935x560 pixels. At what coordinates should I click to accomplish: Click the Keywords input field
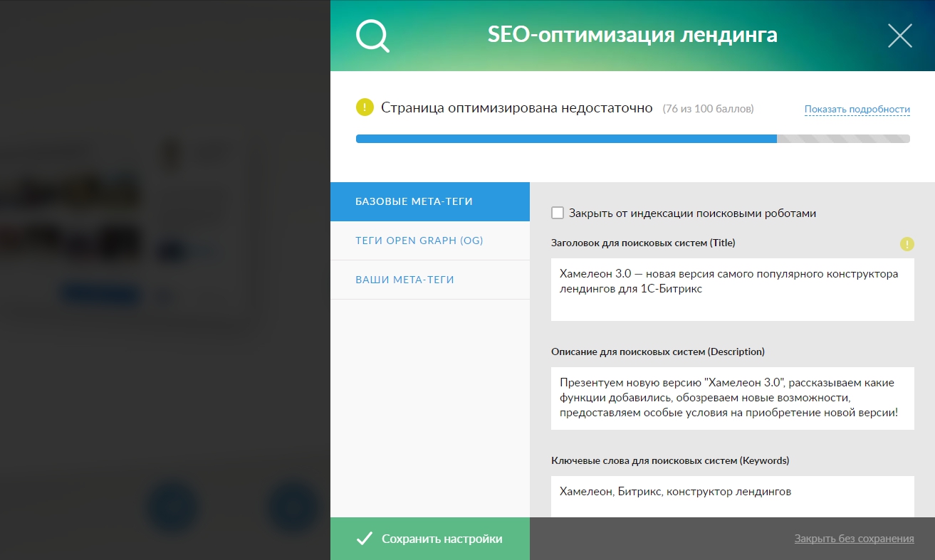(732, 496)
